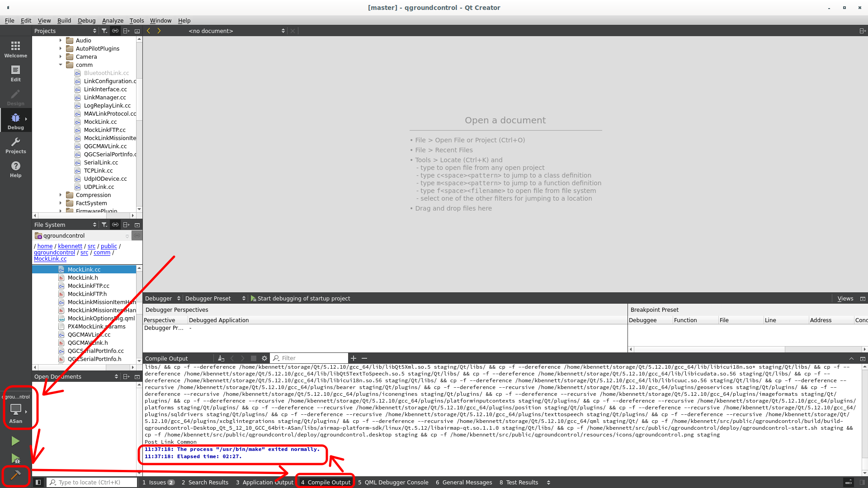The height and width of the screenshot is (488, 868).
Task: Maximize the output pane with the chevron
Action: 851,358
